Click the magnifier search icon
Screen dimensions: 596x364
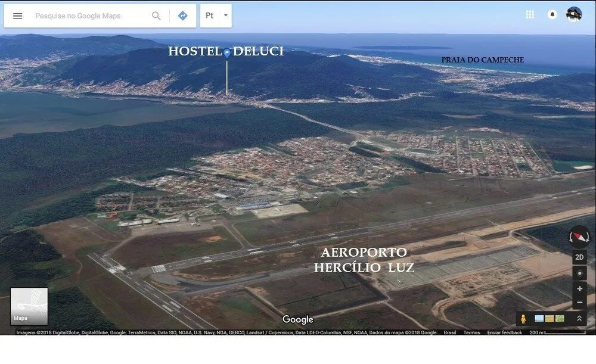pos(156,15)
